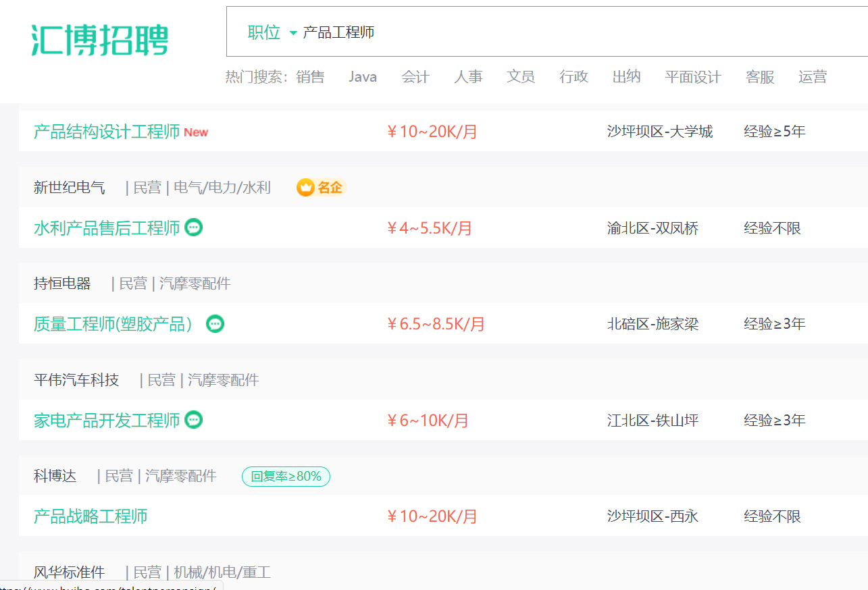Select hot search term 运营
This screenshot has width=868, height=590.
[x=813, y=77]
